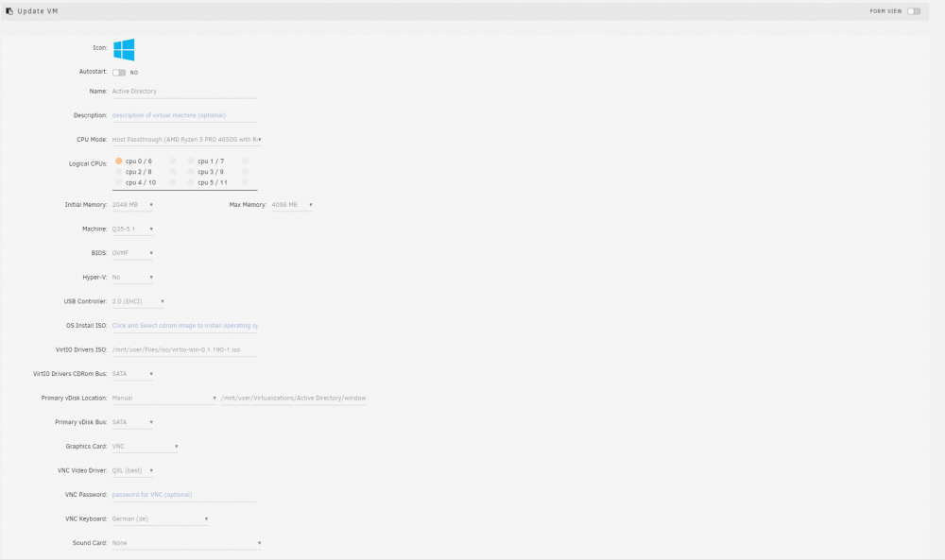Check the cpu 10 checkbox

(x=173, y=182)
